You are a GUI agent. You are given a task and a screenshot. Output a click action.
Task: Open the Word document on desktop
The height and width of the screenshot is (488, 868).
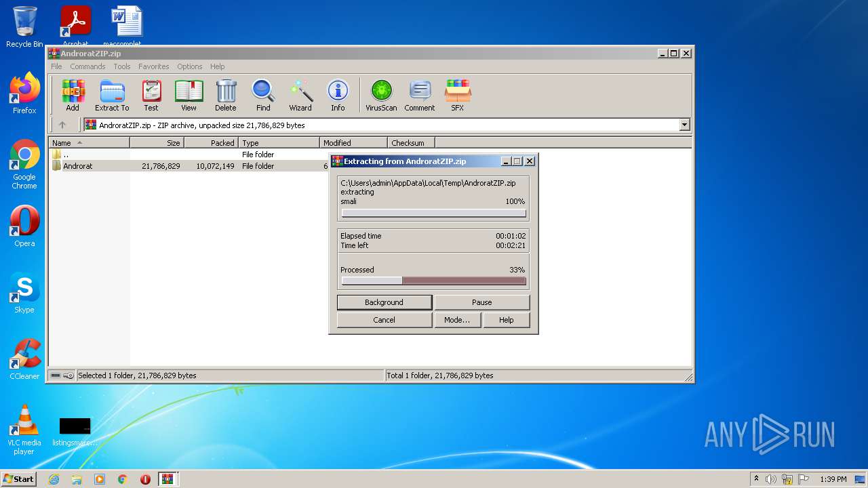127,26
